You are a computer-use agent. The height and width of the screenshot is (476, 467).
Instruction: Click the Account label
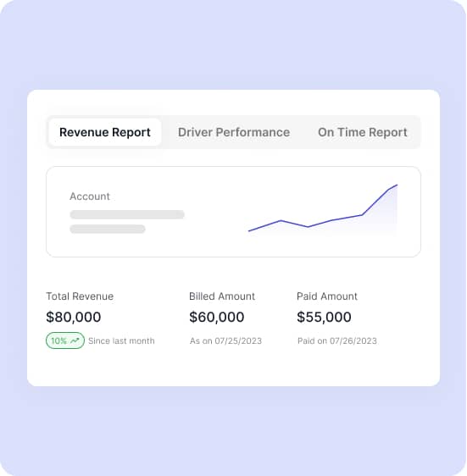click(x=90, y=196)
